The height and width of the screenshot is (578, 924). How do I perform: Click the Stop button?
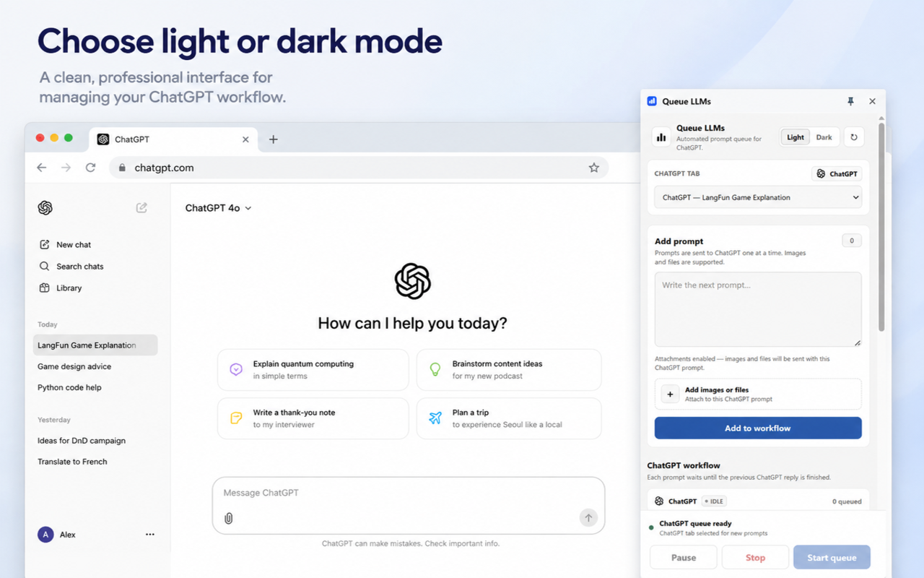coord(755,558)
